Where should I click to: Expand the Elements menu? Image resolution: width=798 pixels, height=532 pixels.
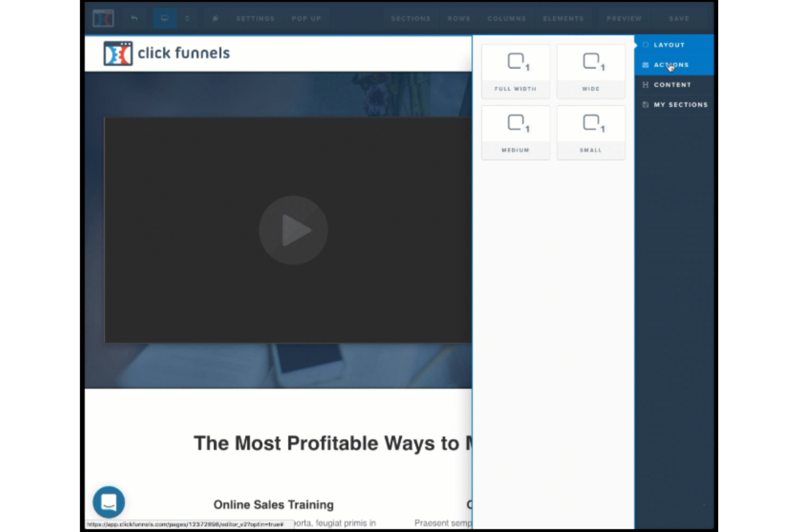(563, 18)
